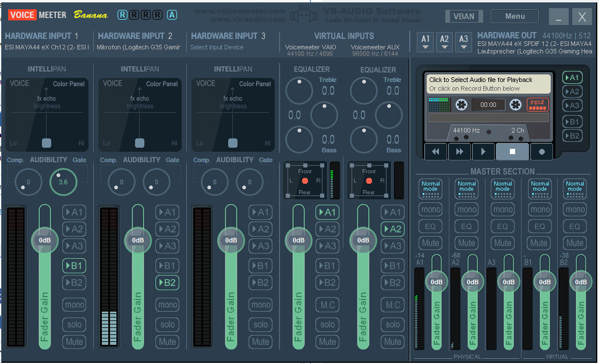The image size is (599, 364).
Task: Toggle EQ on master bus A1
Action: click(431, 226)
